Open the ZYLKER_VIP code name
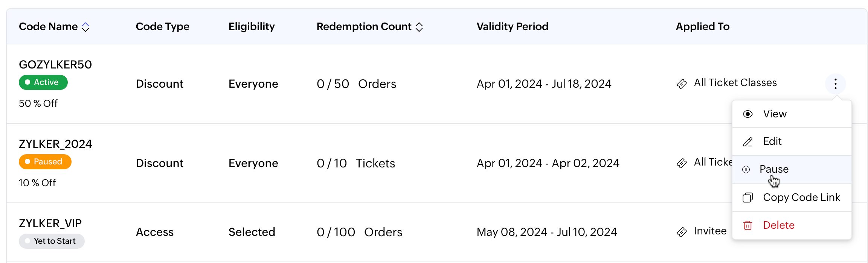Screen dimensions: 868x263 point(50,223)
